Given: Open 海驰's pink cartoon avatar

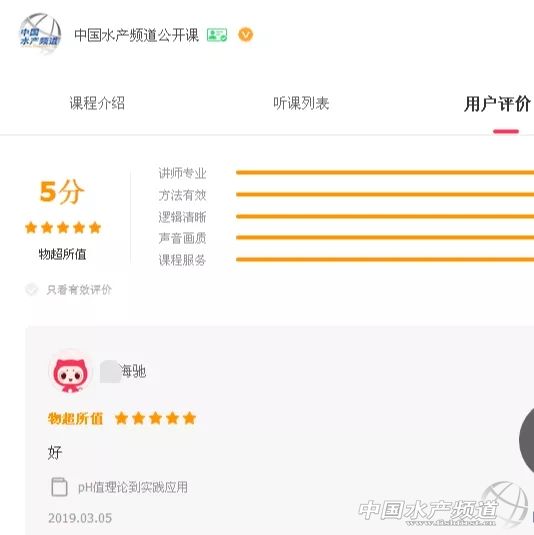Looking at the screenshot, I should 70,372.
